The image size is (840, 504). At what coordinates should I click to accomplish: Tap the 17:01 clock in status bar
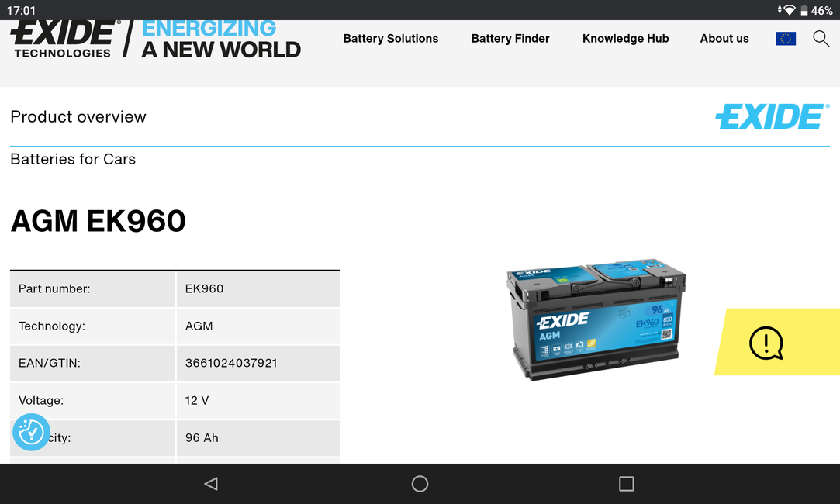[x=21, y=10]
